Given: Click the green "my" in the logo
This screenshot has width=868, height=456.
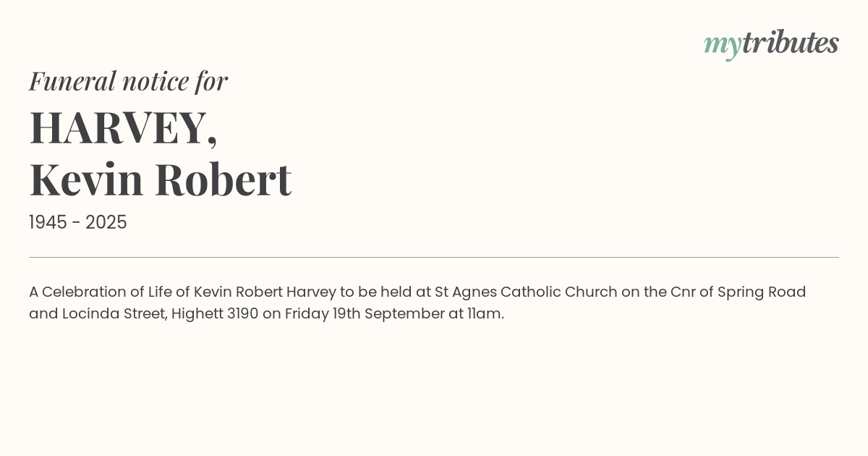Looking at the screenshot, I should tap(722, 44).
